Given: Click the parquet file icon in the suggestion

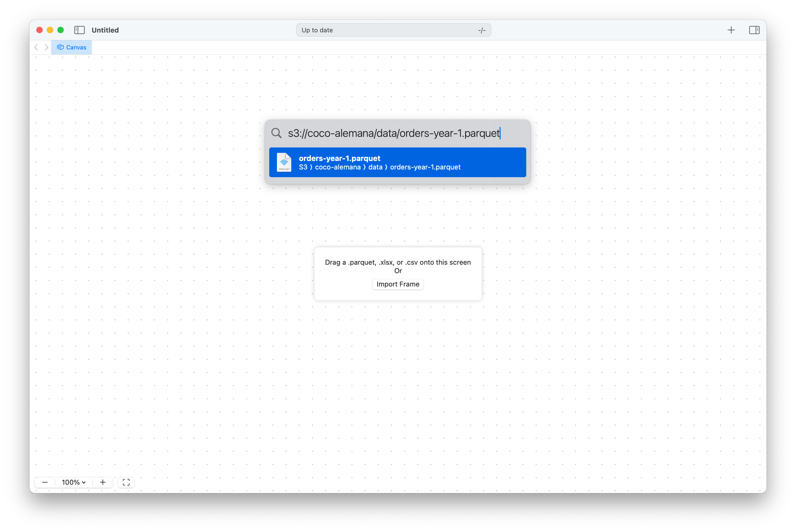Looking at the screenshot, I should (284, 162).
